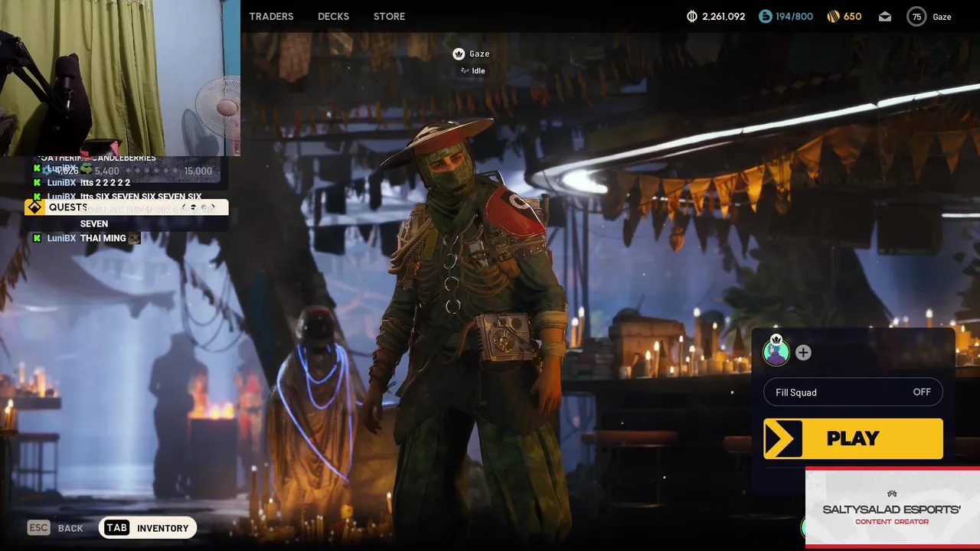Click the 650 gold amount
980x551 pixels.
(x=852, y=16)
